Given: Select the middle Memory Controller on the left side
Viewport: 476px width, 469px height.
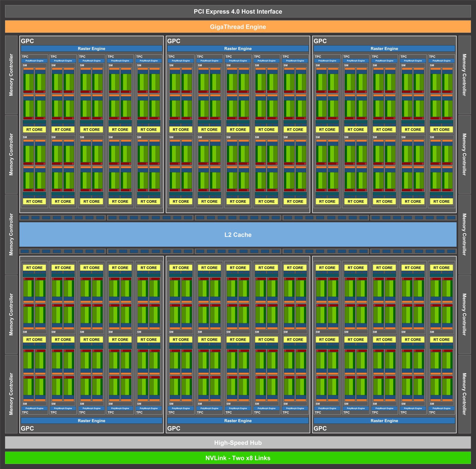Looking at the screenshot, I should point(11,234).
